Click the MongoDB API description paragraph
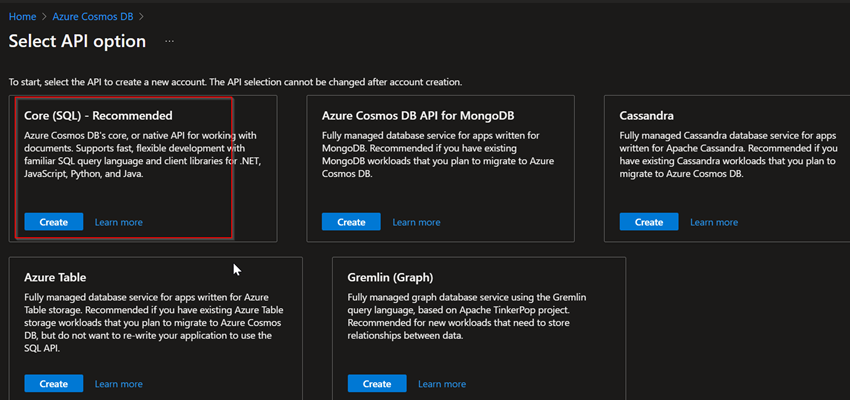 pyautogui.click(x=438, y=154)
